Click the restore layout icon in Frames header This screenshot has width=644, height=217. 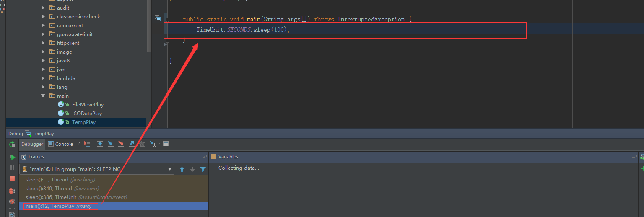click(205, 157)
